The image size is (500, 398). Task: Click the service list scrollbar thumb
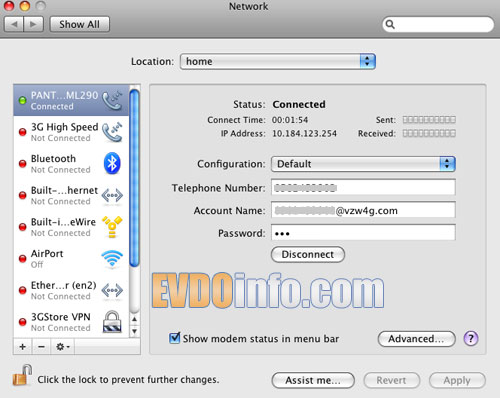[x=134, y=178]
